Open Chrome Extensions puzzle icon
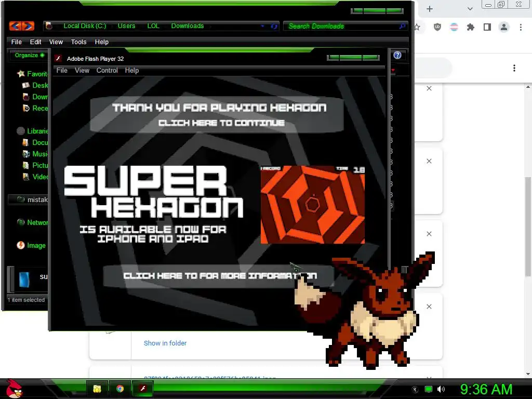Viewport: 532px width, 399px height. coord(470,27)
